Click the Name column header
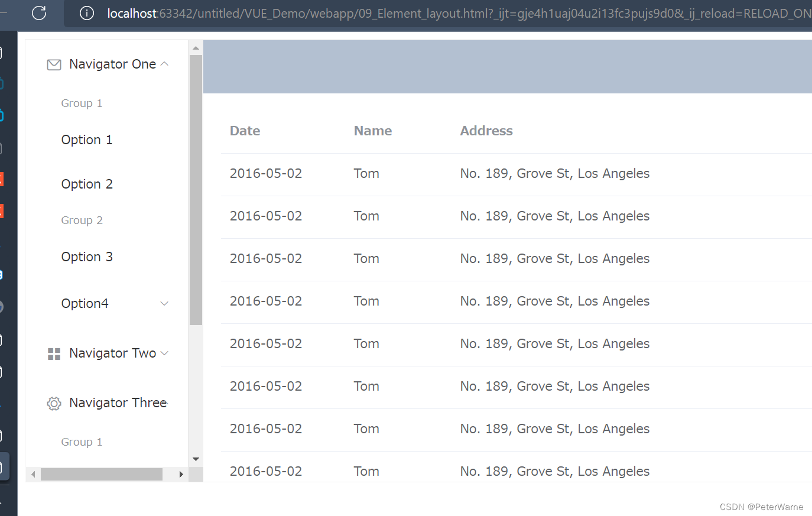The image size is (812, 516). 373,131
